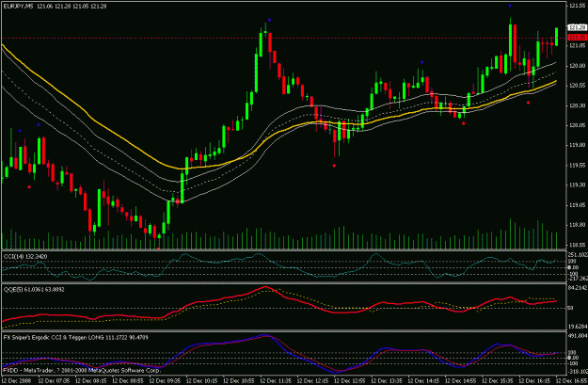Screen dimensions: 588x385
Task: Click the 121.55 price axis label
Action: pos(578,6)
